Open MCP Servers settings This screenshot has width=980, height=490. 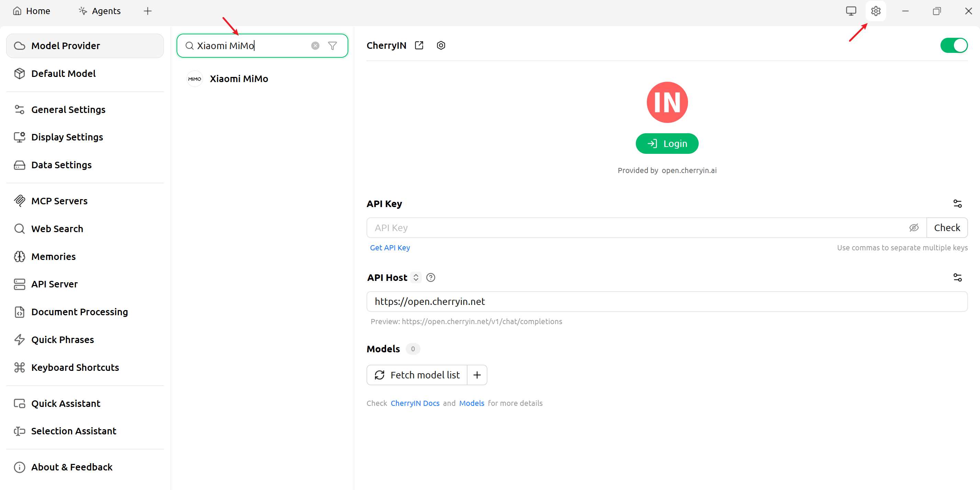[x=85, y=201]
